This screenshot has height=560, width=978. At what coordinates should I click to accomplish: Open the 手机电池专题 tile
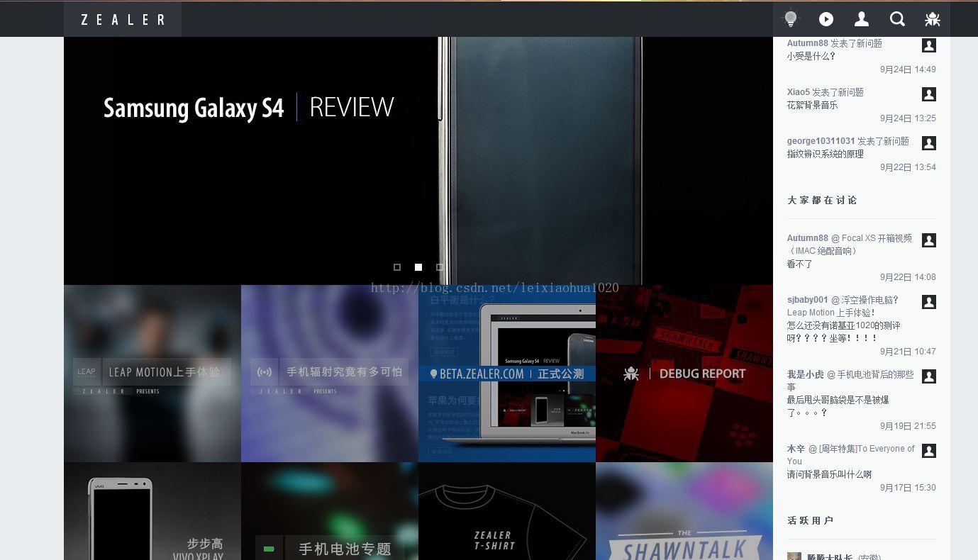click(x=330, y=511)
